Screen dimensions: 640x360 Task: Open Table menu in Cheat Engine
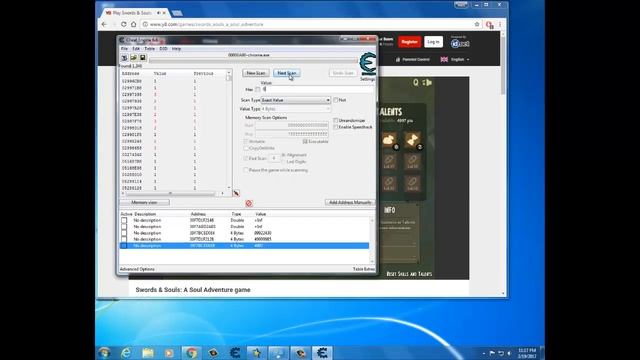149,49
